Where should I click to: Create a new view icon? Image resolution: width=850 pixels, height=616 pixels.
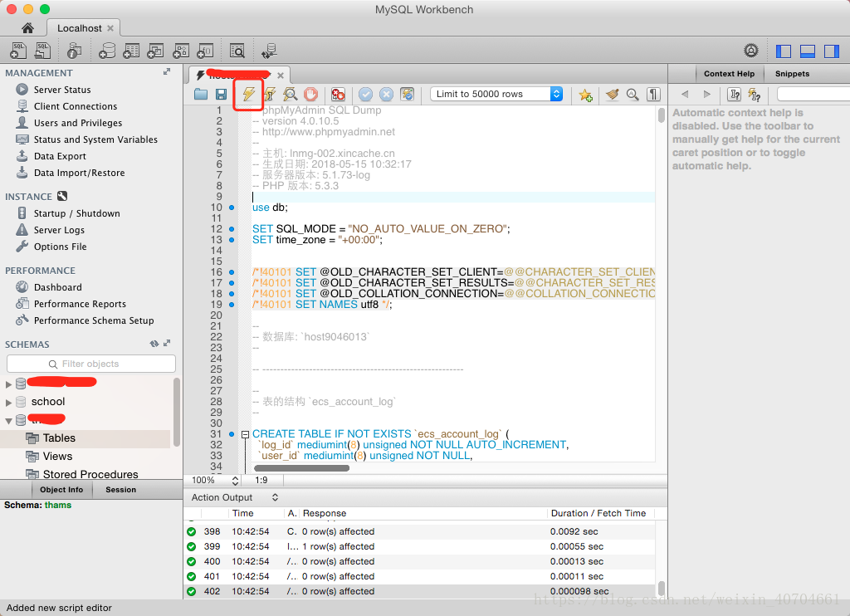click(x=155, y=51)
